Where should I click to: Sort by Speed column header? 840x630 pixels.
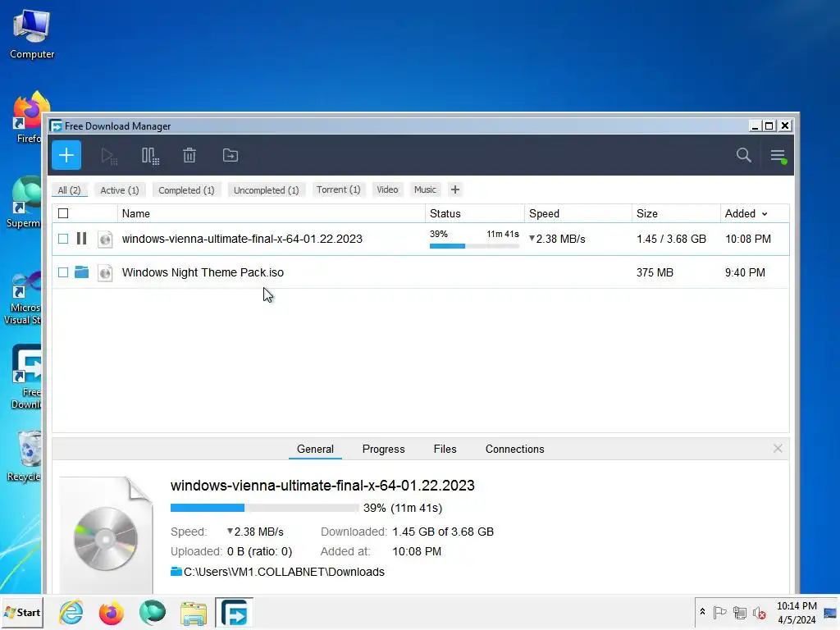578,213
